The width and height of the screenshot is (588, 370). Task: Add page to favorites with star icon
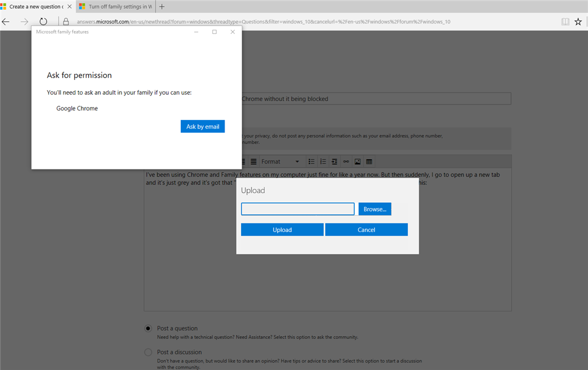coord(578,22)
